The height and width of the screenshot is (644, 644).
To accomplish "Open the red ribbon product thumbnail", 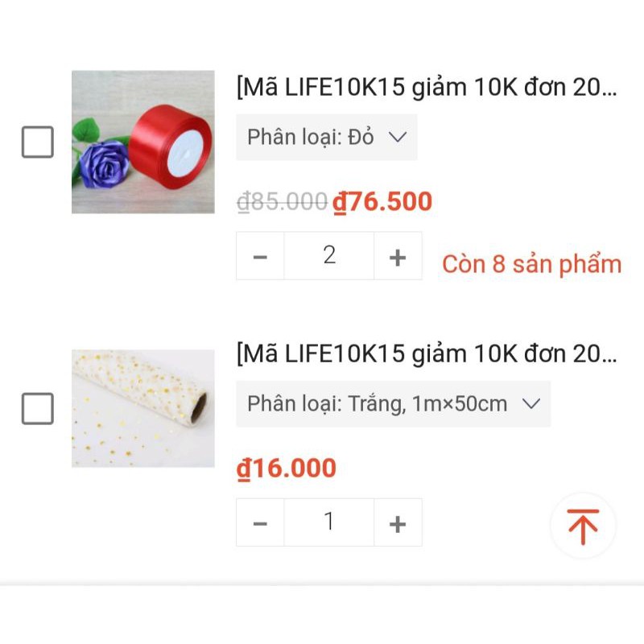I will pyautogui.click(x=143, y=142).
